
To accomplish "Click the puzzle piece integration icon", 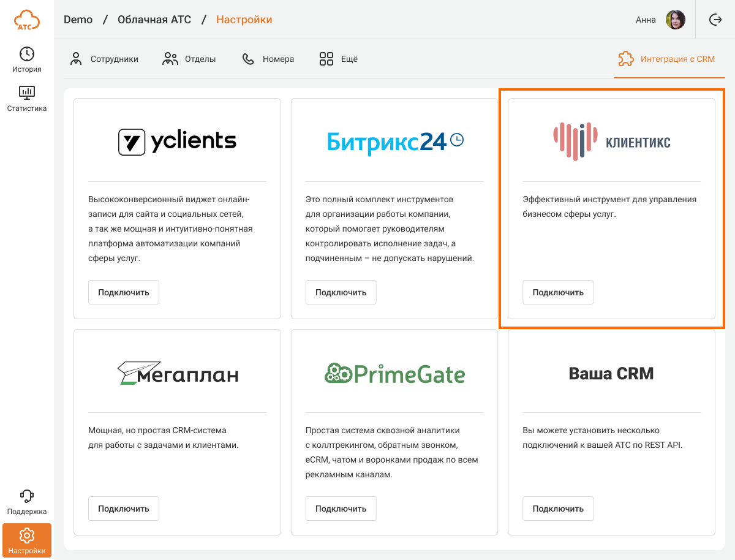I will pos(626,59).
